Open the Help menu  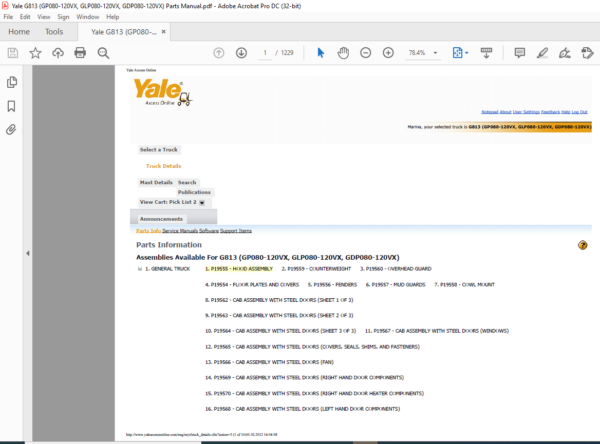pyautogui.click(x=112, y=17)
